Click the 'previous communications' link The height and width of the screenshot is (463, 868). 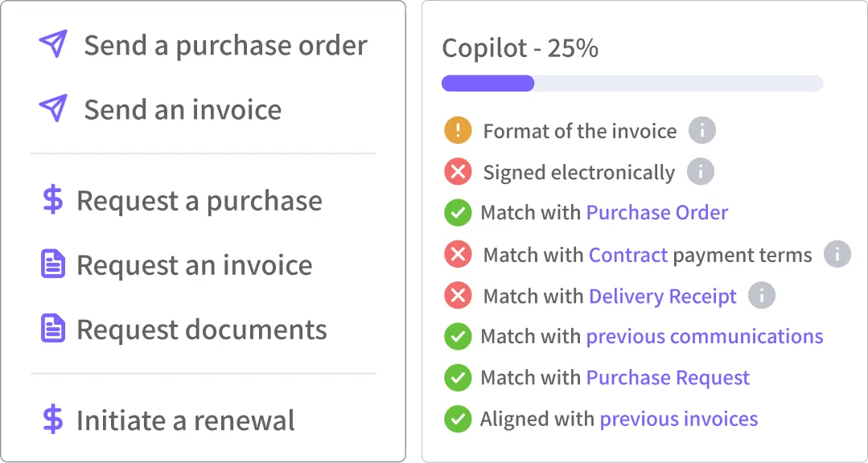704,336
